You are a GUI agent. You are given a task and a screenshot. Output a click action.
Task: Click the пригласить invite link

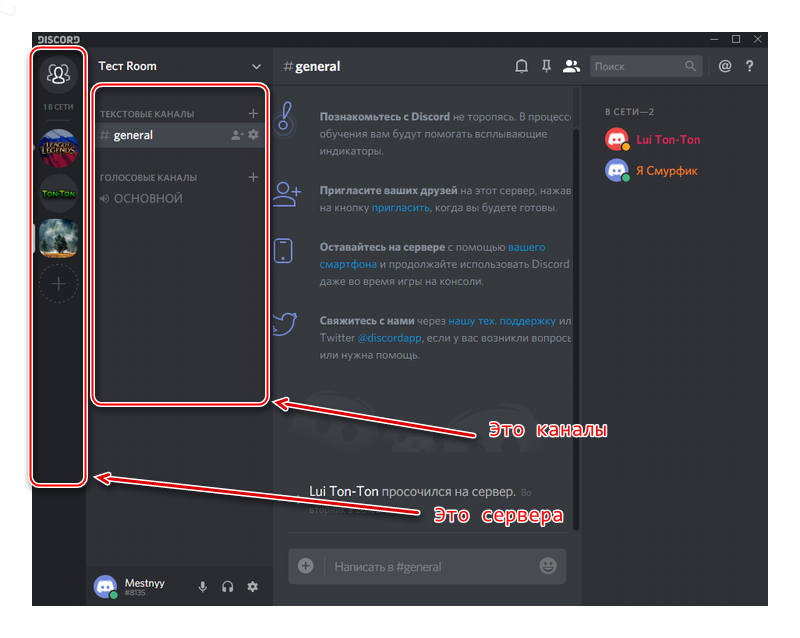(x=401, y=208)
